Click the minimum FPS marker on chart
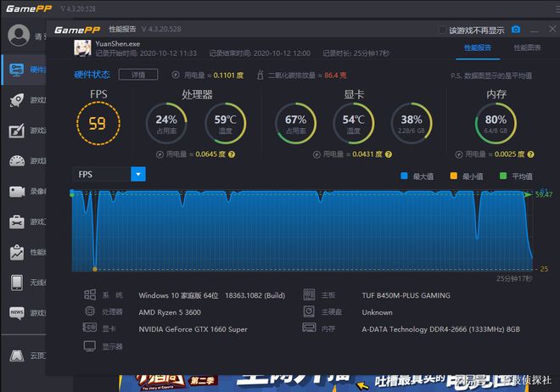 [x=95, y=269]
